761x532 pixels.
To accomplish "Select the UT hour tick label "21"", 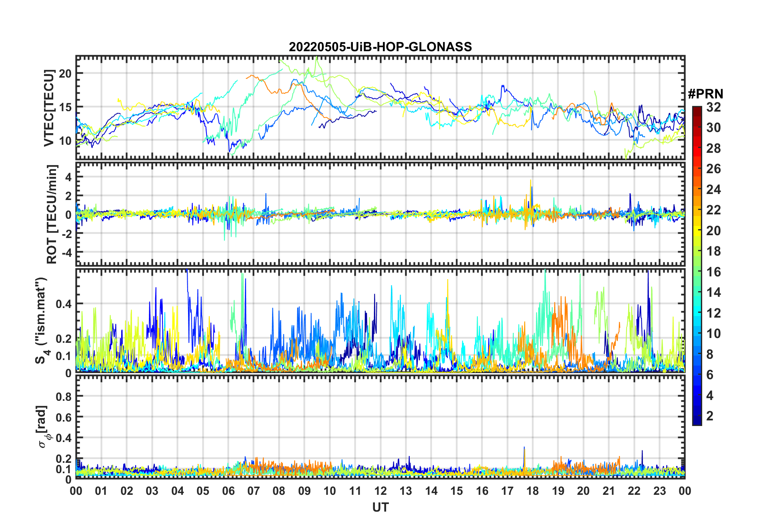I will [x=609, y=491].
